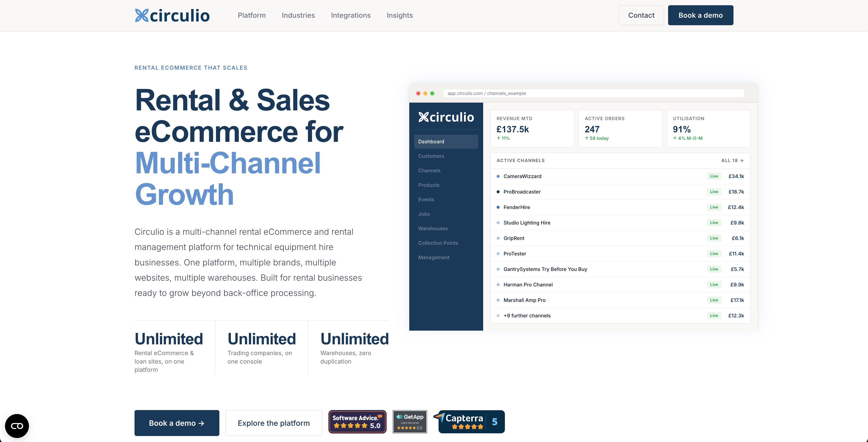Click the +9 further channels row

pos(620,316)
